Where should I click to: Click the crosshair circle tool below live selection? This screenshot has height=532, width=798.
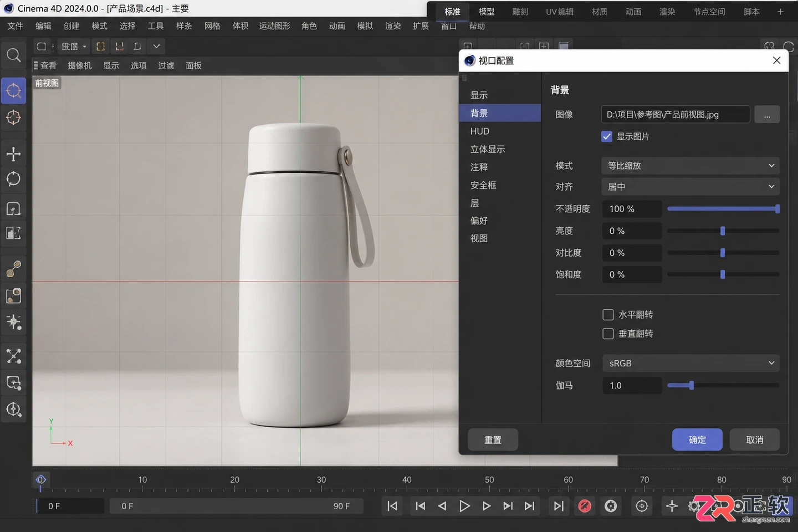[x=13, y=117]
